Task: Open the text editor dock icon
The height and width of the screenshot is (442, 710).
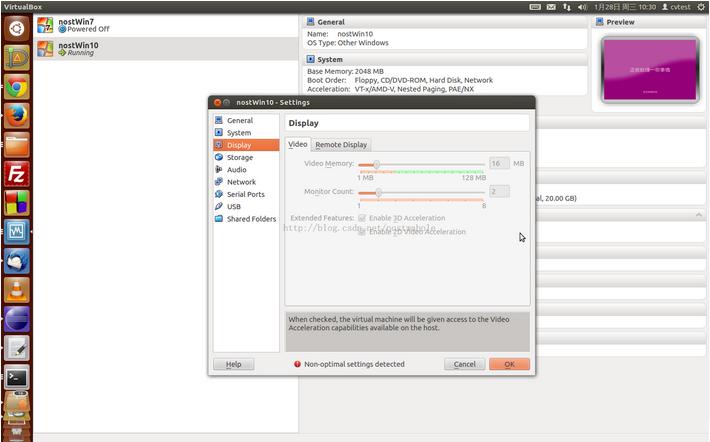Action: point(16,348)
